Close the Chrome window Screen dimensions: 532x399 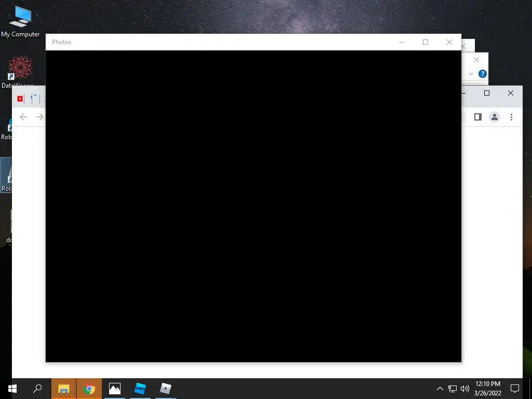[511, 93]
